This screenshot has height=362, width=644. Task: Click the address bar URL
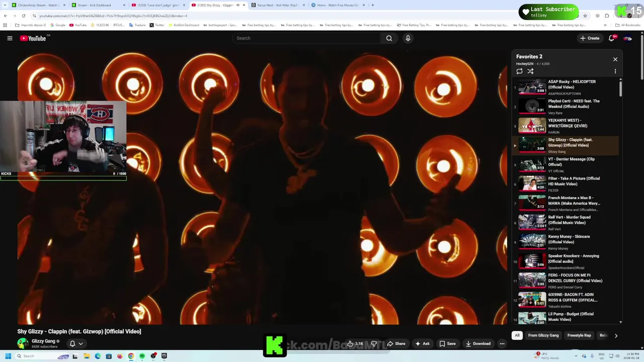tap(113, 16)
